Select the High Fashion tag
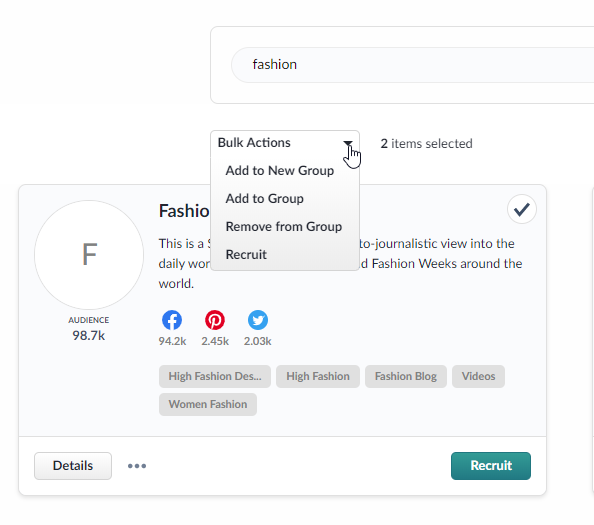This screenshot has width=594, height=525. click(318, 377)
